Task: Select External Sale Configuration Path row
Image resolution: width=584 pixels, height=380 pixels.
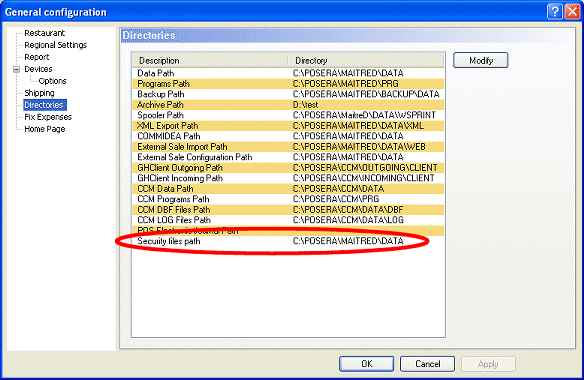Action: (288, 157)
